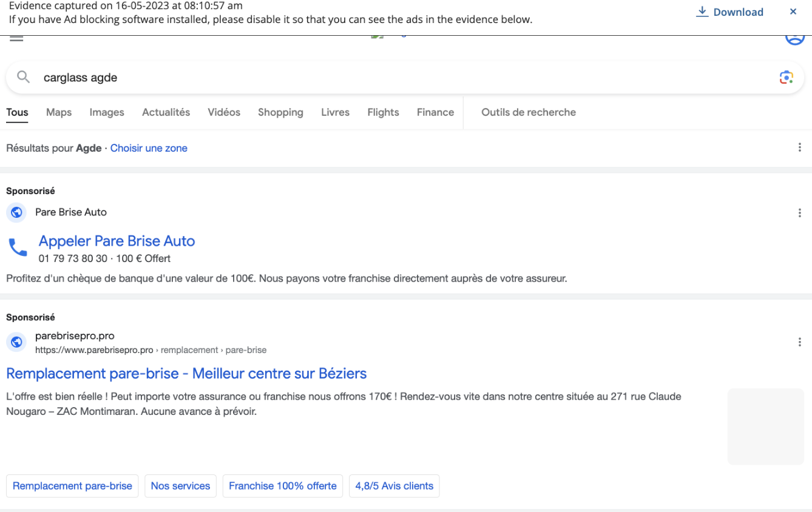This screenshot has height=512, width=812.
Task: Click the phone call icon
Action: pos(18,248)
